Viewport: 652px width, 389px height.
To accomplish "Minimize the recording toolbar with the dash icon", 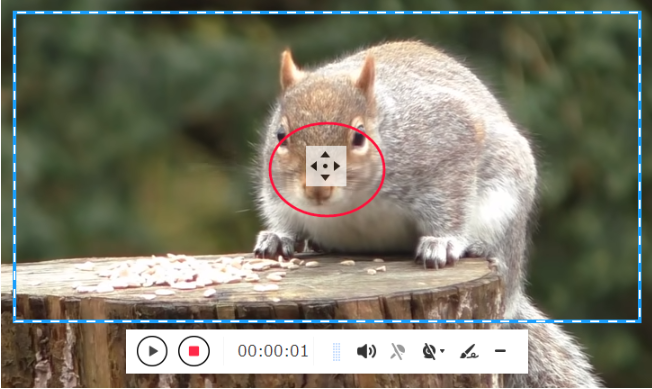I will tap(500, 351).
